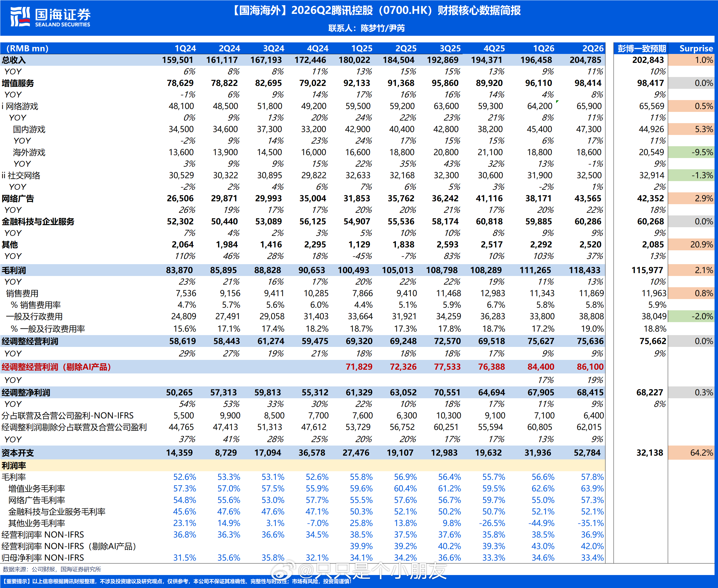Select the 利润率 section header
The height and width of the screenshot is (588, 718).
[x=14, y=466]
